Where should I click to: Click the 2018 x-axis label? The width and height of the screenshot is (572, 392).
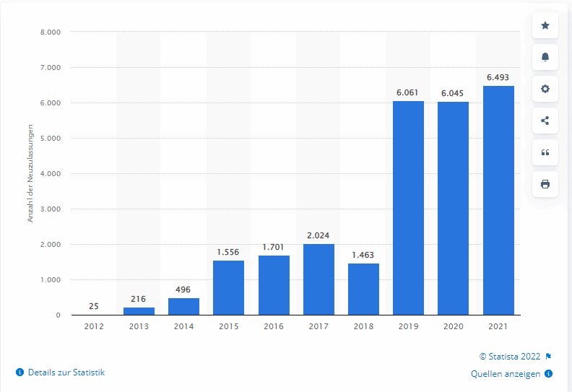363,326
